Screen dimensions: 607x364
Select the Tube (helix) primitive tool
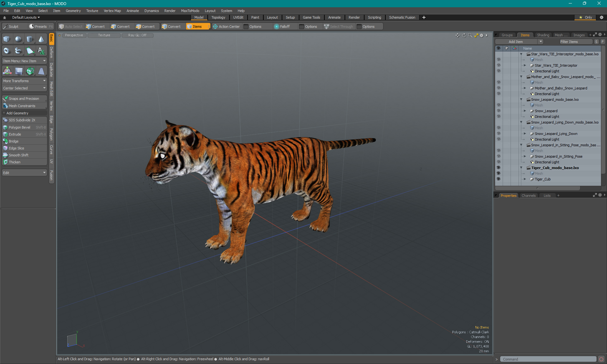click(18, 51)
